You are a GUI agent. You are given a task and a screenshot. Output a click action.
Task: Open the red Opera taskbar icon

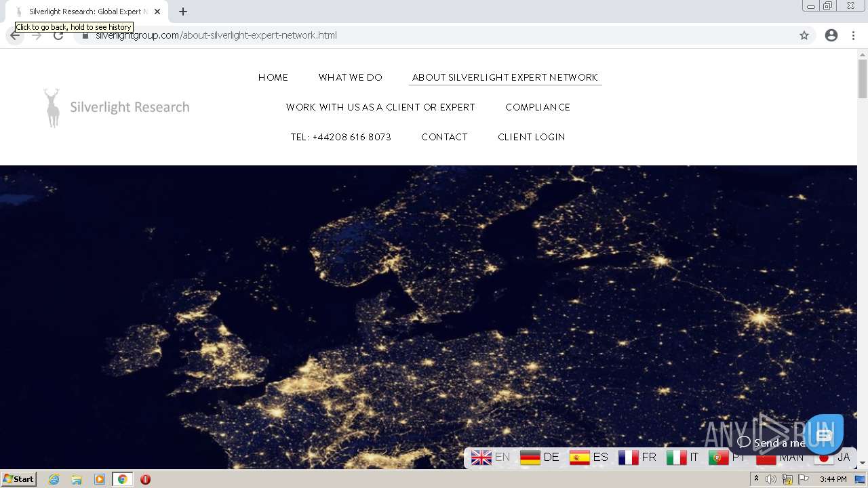pyautogui.click(x=145, y=479)
